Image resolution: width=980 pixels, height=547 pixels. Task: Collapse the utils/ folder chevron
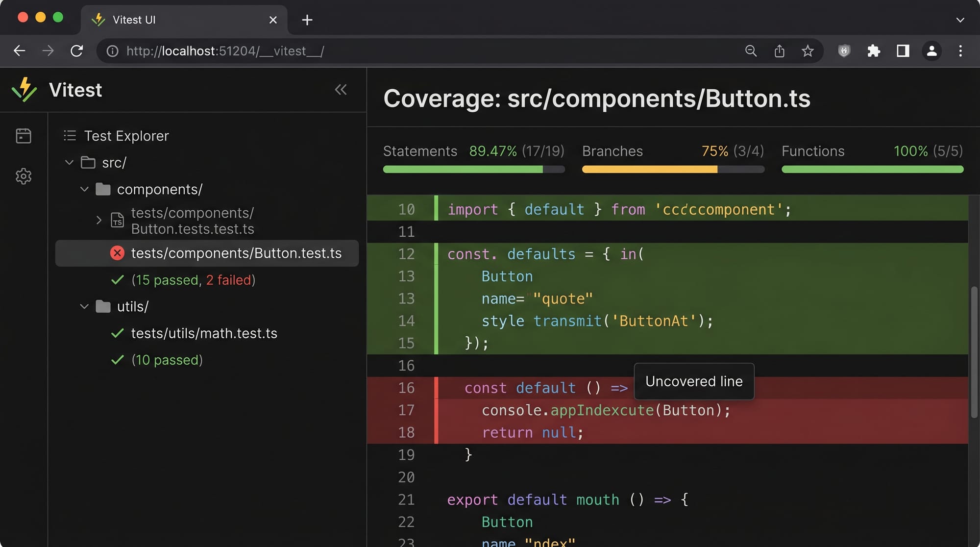(84, 306)
